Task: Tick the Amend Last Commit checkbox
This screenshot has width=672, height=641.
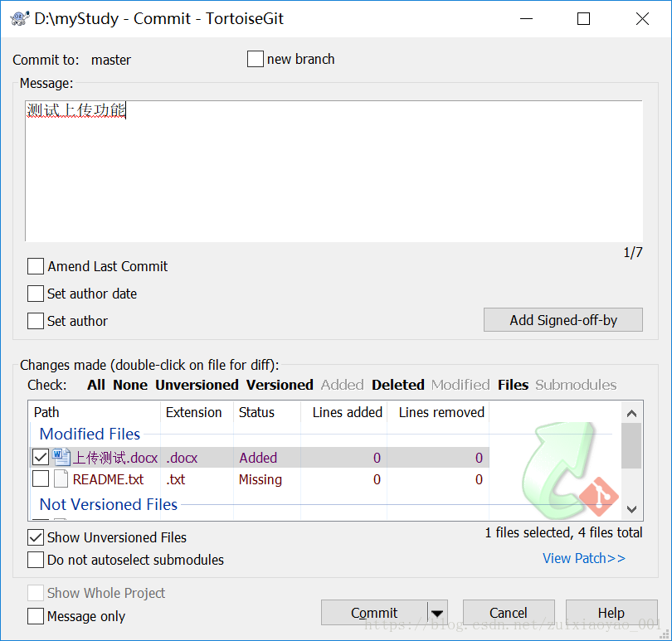Action: click(36, 266)
